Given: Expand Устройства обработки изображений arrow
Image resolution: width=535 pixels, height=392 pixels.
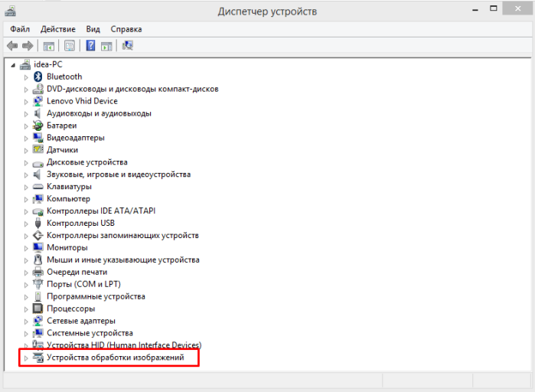Looking at the screenshot, I should point(26,358).
